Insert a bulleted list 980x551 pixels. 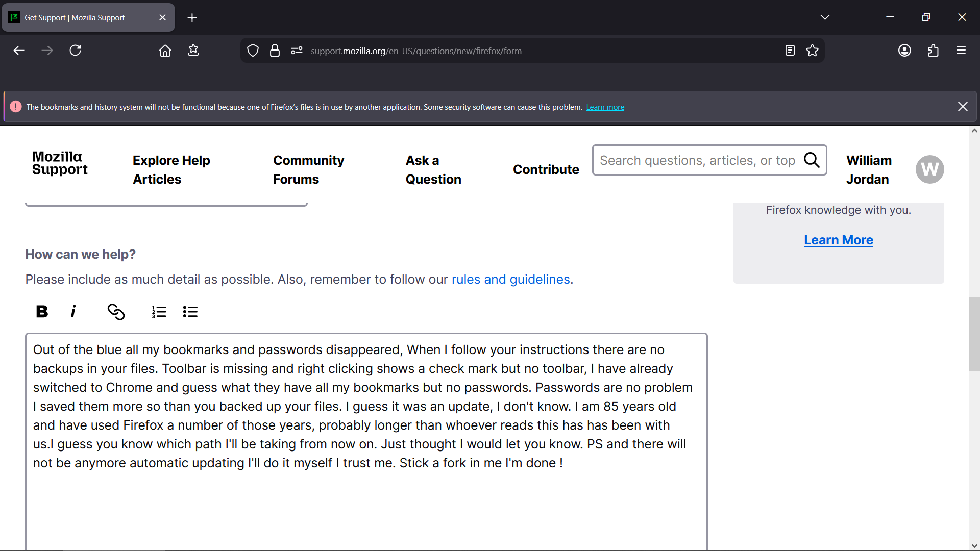pos(190,312)
